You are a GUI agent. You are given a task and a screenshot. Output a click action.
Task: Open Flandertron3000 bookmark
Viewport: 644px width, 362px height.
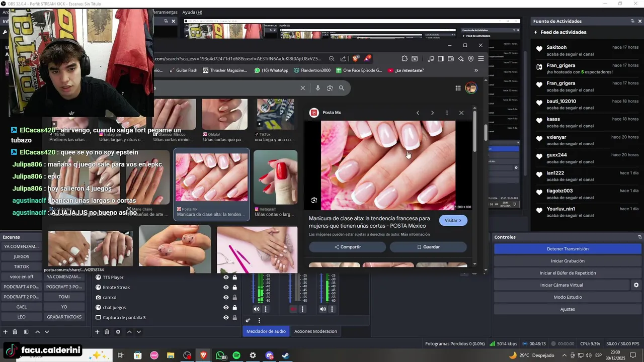click(312, 70)
